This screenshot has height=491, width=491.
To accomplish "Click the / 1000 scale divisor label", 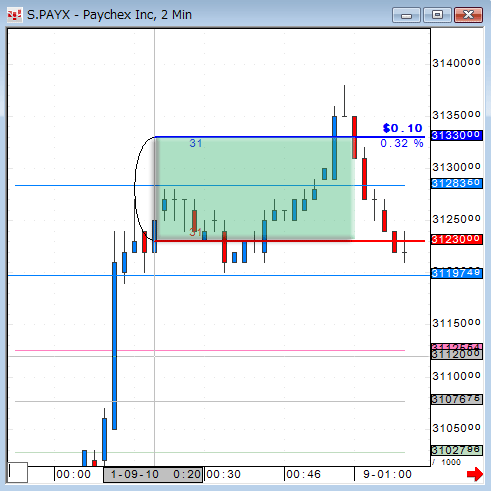I will [x=447, y=462].
